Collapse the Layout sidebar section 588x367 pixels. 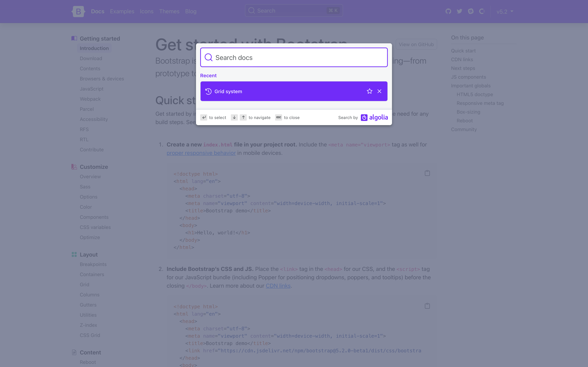point(88,255)
